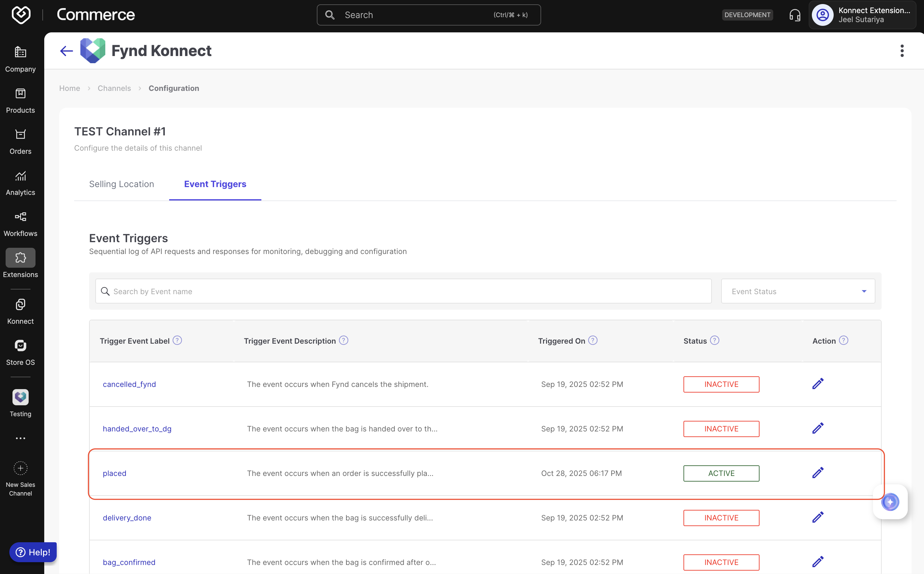The height and width of the screenshot is (574, 924).
Task: Open Workflows in the sidebar
Action: [21, 224]
